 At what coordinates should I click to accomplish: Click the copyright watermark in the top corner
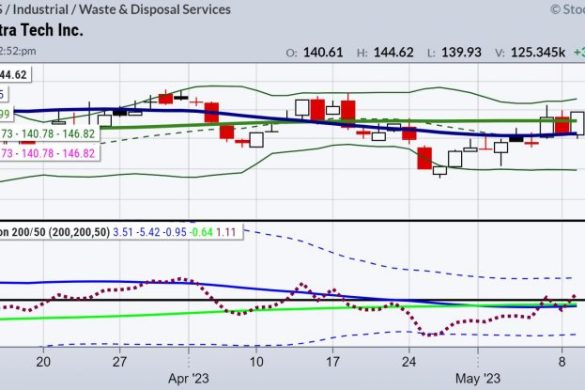point(567,9)
